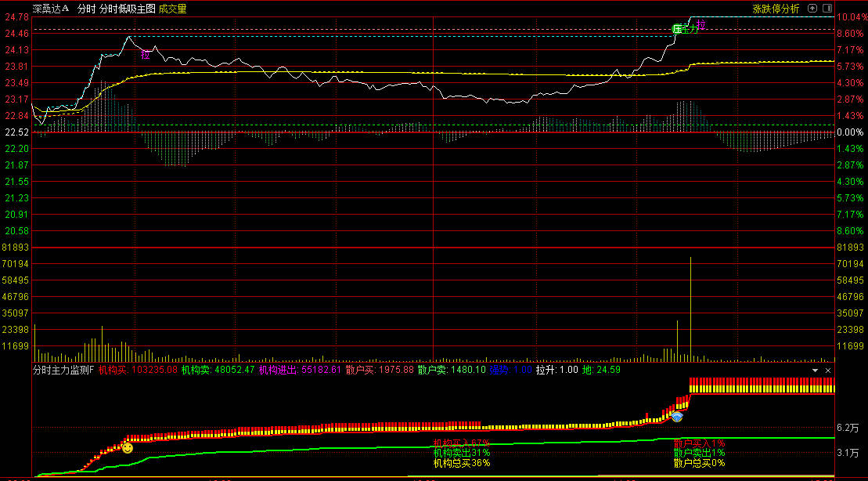Close the 分时主力监测F indicator panel
The width and height of the screenshot is (868, 481).
pos(828,371)
